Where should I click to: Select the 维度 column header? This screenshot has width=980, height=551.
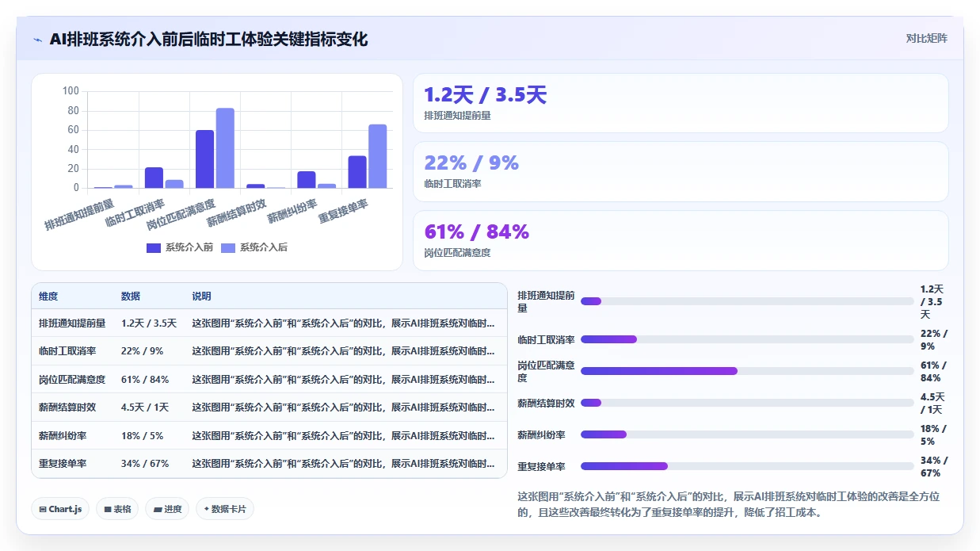click(x=48, y=297)
